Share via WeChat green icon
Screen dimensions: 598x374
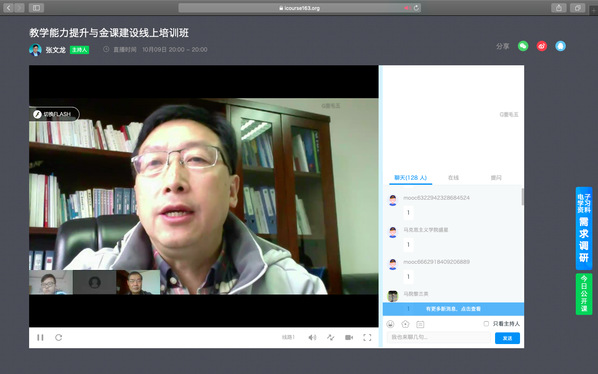523,46
